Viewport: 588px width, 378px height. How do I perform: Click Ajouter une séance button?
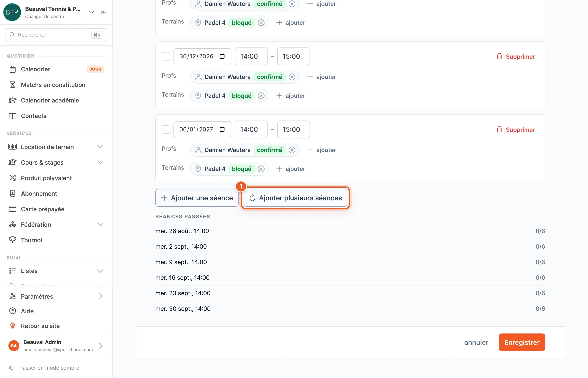point(197,198)
